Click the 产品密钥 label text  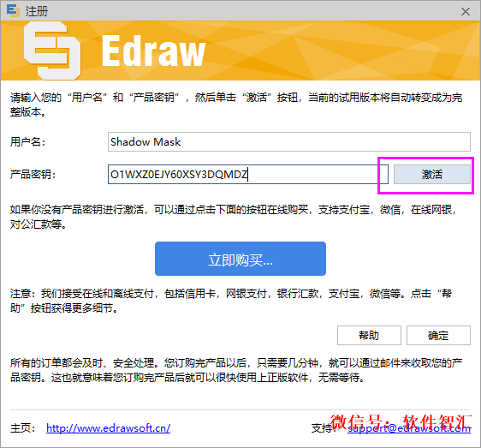click(x=33, y=175)
